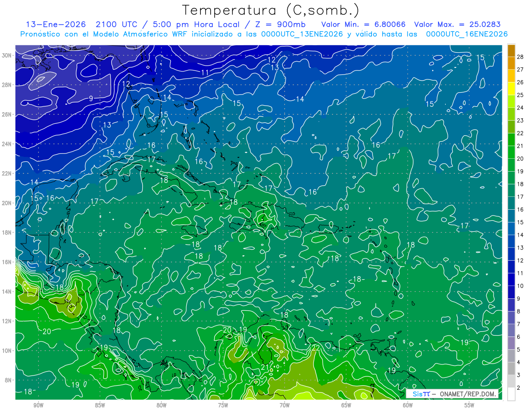Click the light green swatch between 24 and 25
Image resolution: width=532 pixels, height=411 pixels.
pos(511,102)
